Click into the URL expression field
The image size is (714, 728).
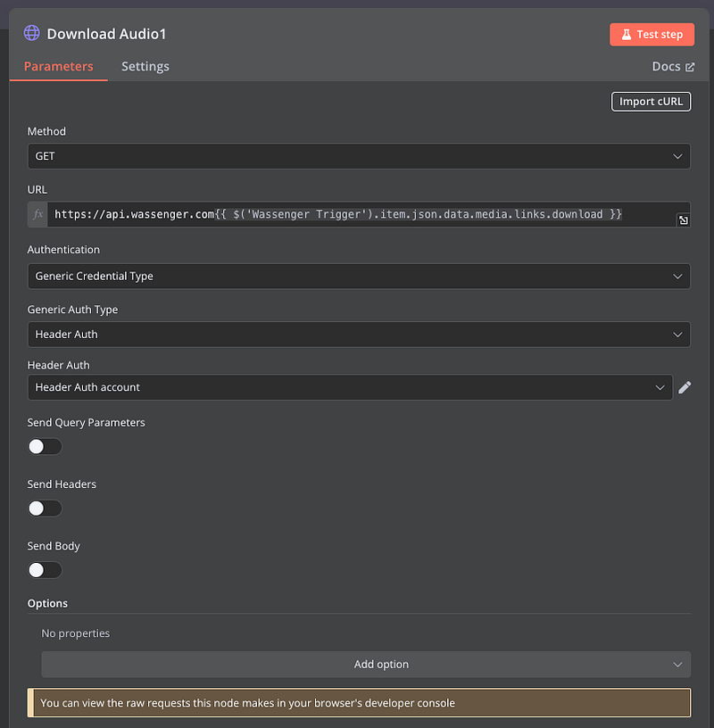357,214
